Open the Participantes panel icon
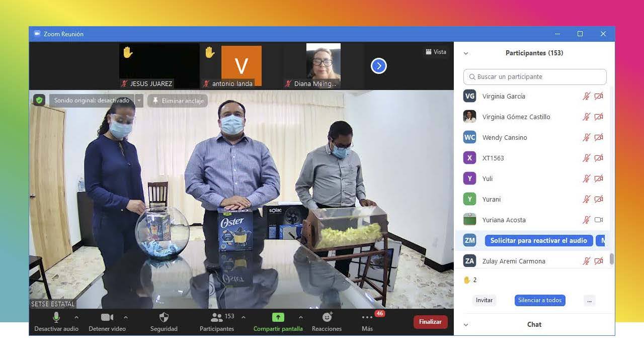Viewport: 644px width, 362px height. (217, 317)
